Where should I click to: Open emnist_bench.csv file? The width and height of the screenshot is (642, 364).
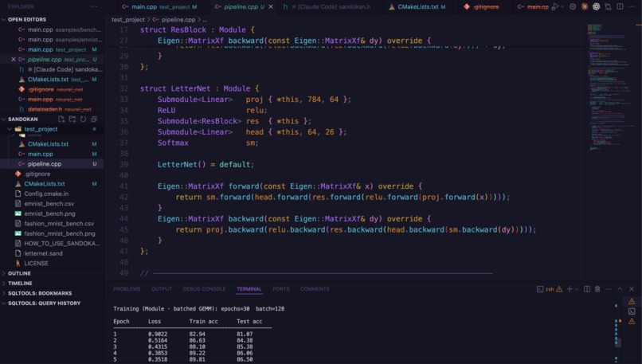[x=52, y=203]
